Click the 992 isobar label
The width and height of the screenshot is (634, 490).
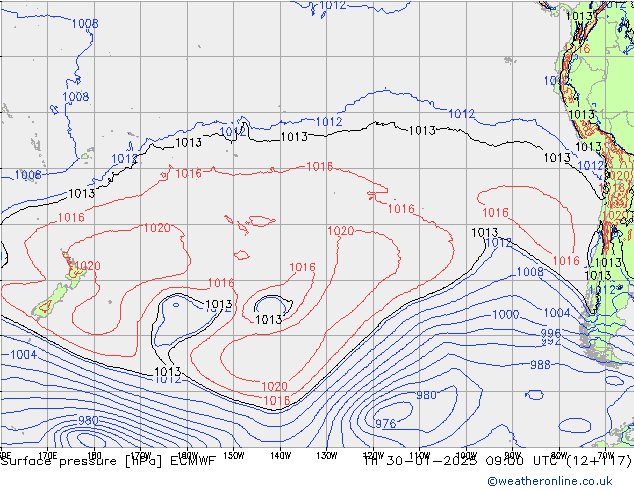tap(551, 342)
